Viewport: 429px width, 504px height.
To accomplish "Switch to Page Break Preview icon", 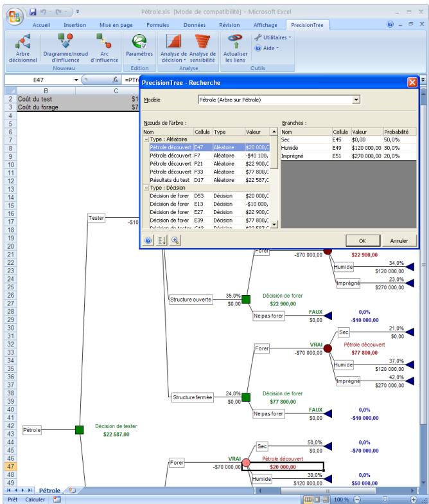I will point(326,500).
